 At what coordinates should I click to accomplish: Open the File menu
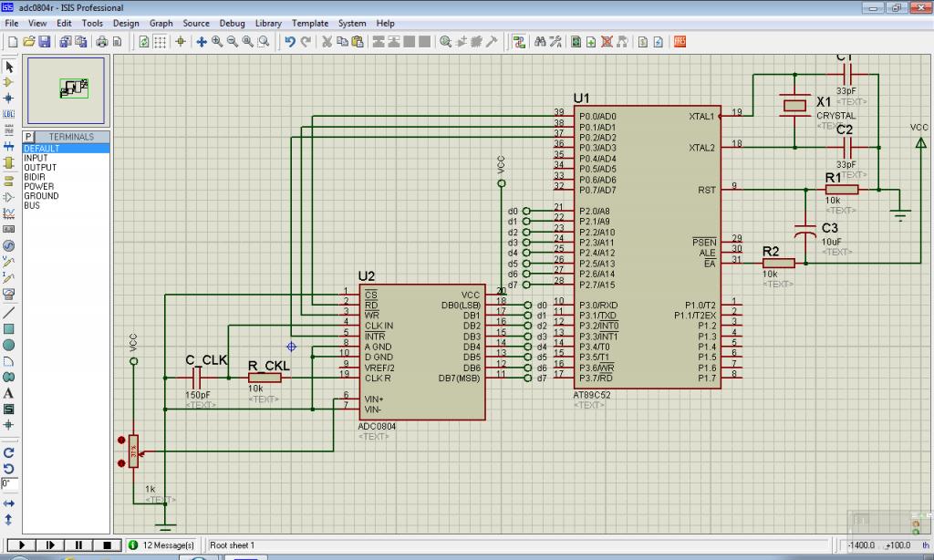click(12, 23)
